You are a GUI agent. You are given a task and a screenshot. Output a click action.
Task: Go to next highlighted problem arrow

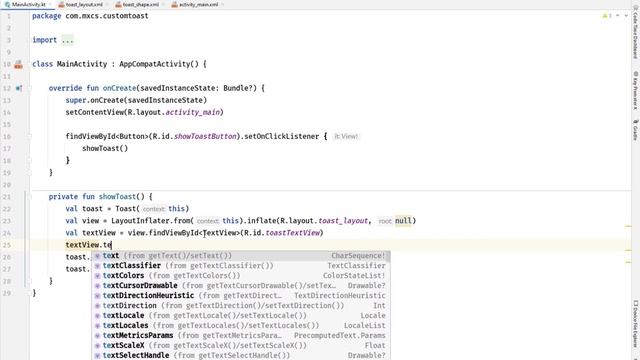tap(626, 16)
